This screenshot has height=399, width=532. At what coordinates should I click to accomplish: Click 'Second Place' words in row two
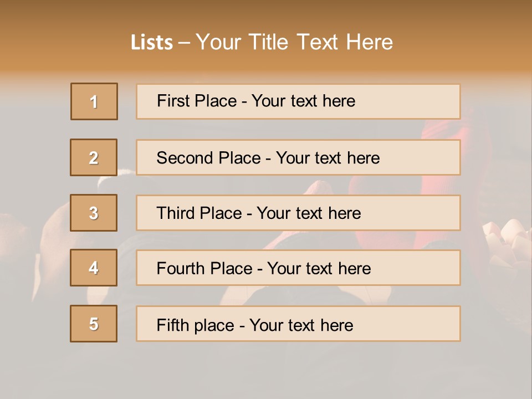[x=208, y=158]
